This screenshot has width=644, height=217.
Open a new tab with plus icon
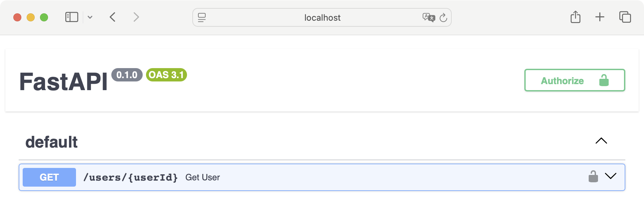click(600, 17)
